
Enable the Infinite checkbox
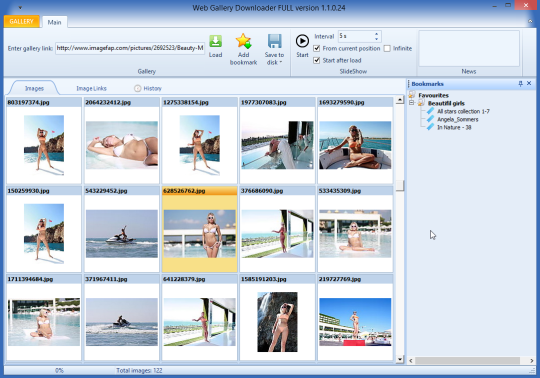(x=387, y=49)
